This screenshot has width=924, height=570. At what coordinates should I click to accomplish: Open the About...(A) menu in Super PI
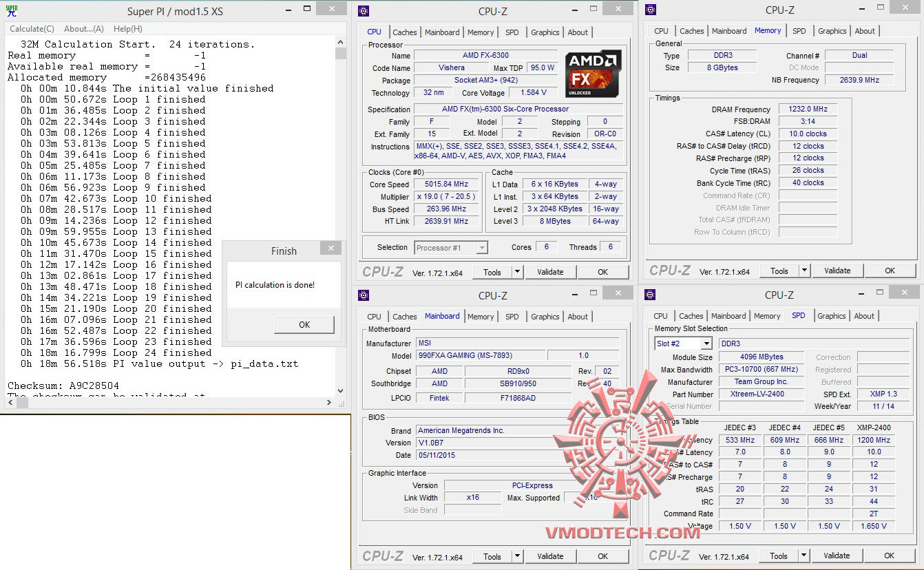click(84, 29)
